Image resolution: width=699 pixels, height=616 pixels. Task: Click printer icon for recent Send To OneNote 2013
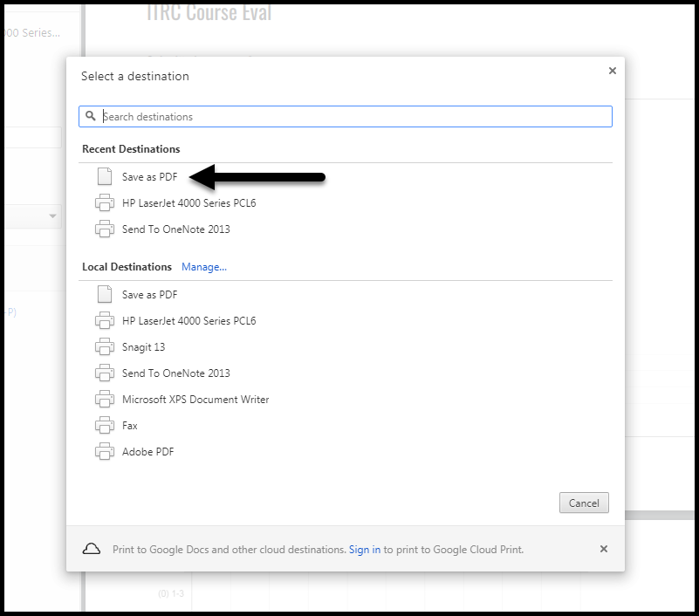click(x=105, y=229)
